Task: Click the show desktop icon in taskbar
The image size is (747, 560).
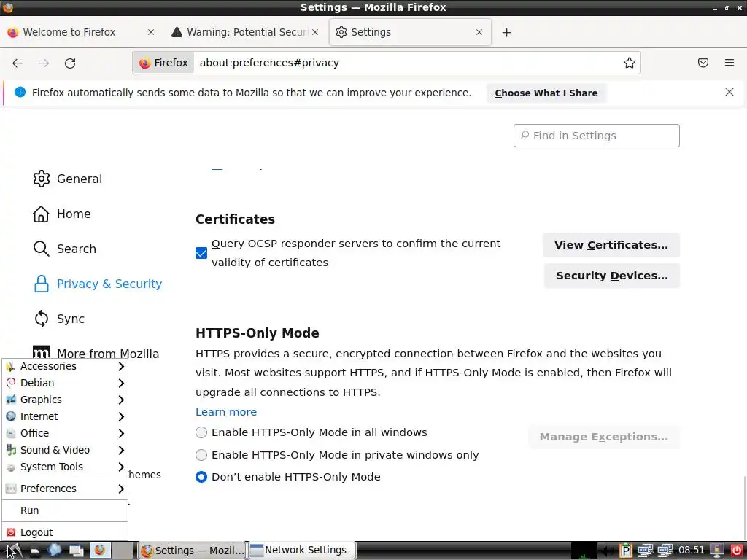Action: tap(76, 551)
